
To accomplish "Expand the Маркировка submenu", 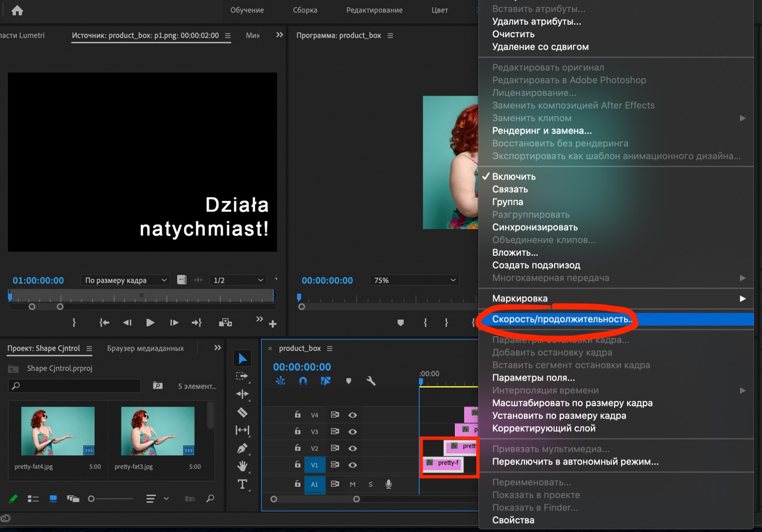I will coord(616,298).
